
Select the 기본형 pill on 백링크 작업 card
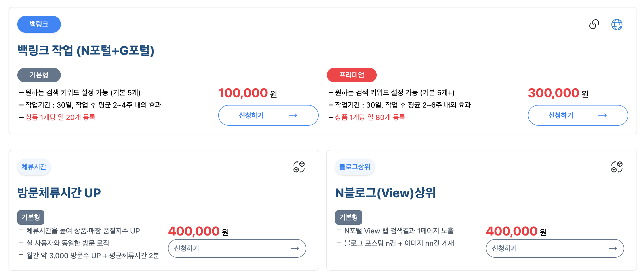pos(39,75)
